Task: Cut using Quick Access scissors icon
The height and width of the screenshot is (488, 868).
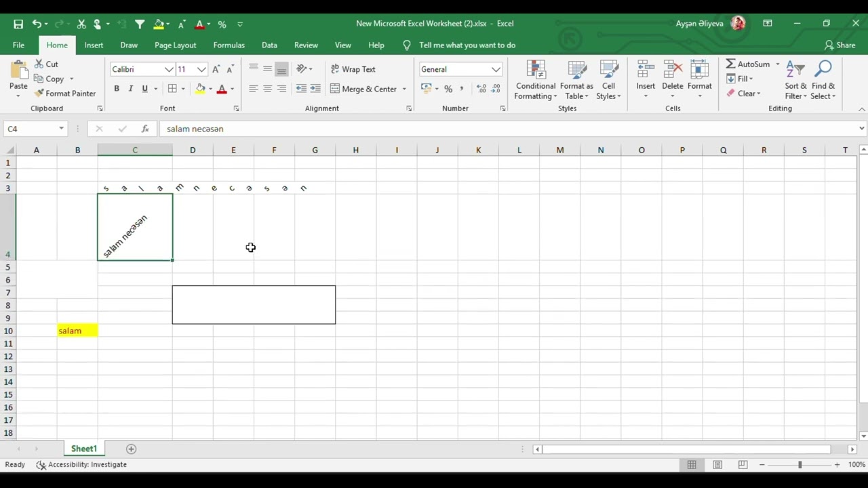Action: pyautogui.click(x=81, y=24)
